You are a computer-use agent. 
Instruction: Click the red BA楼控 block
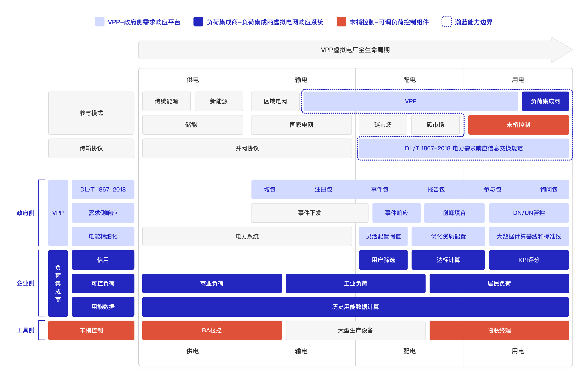[x=212, y=330]
